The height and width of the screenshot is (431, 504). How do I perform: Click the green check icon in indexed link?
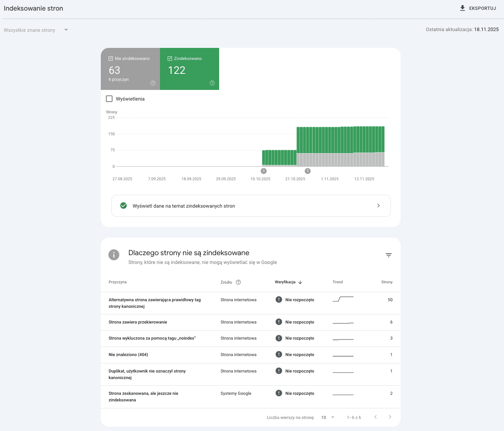[x=123, y=205]
